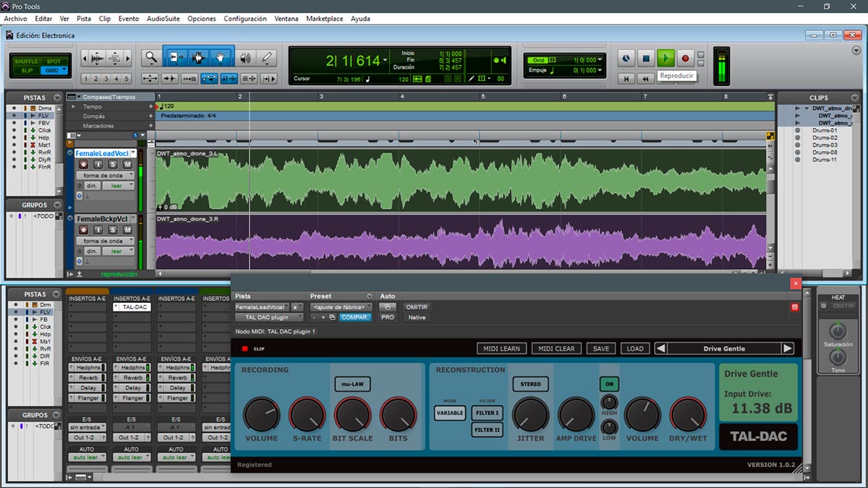Open FemaleBckpVcl automation mode 'leer' dropdown
This screenshot has height=488, width=868.
119,251
